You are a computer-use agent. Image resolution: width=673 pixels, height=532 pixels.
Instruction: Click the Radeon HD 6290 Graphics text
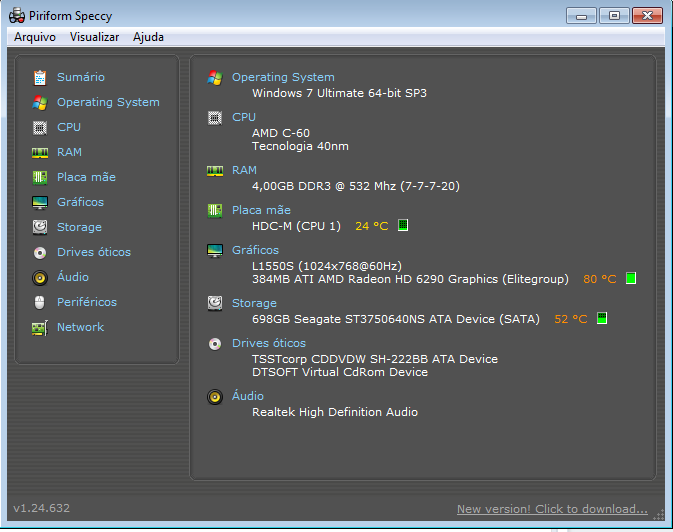click(410, 279)
